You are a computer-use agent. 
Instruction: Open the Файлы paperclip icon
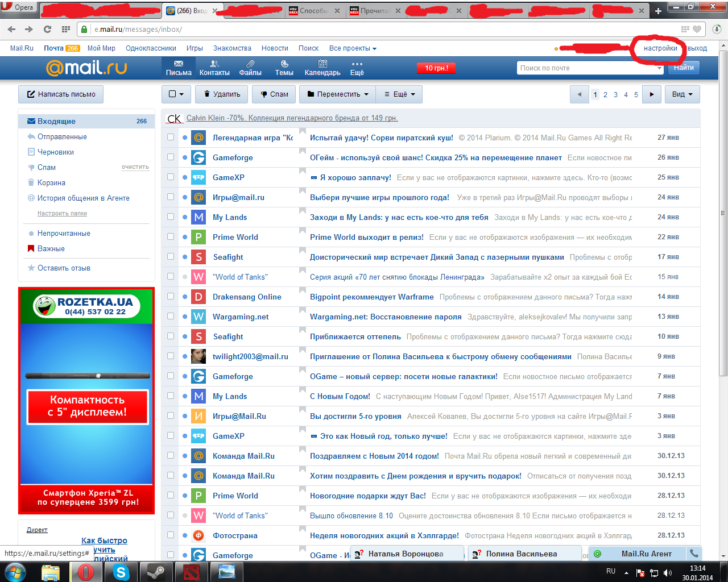(x=250, y=68)
